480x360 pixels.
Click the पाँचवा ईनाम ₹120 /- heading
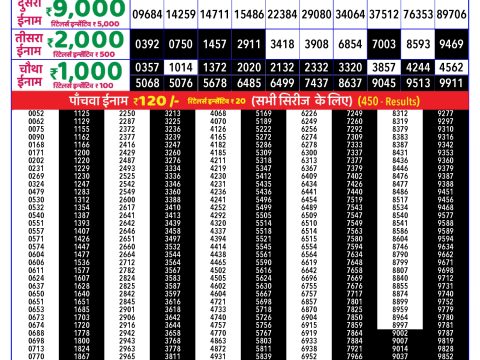(124, 101)
